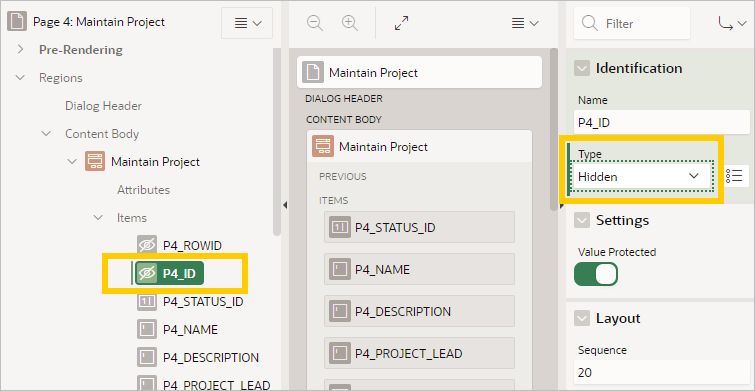Click the ITEMS label in layout
This screenshot has width=755, height=391.
click(333, 200)
